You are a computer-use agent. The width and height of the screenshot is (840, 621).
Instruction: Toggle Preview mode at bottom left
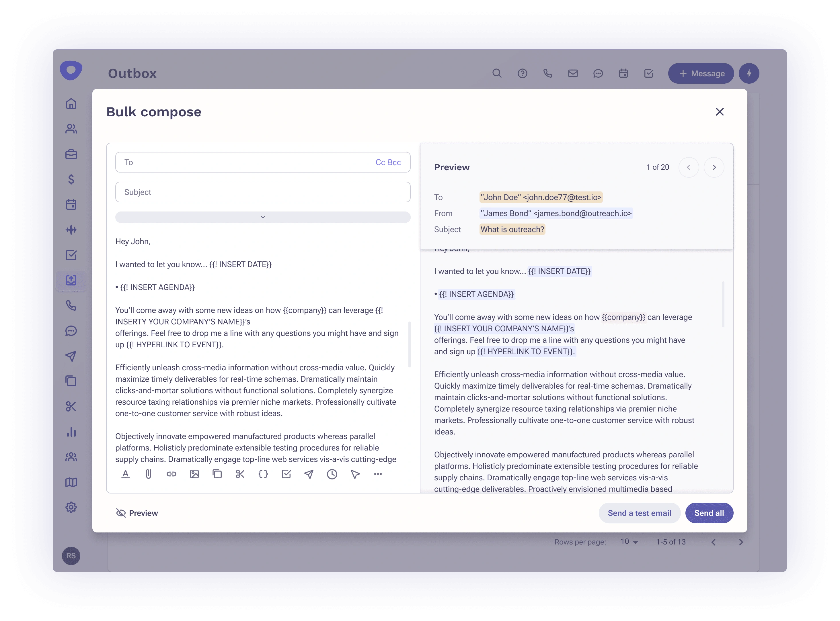click(137, 513)
